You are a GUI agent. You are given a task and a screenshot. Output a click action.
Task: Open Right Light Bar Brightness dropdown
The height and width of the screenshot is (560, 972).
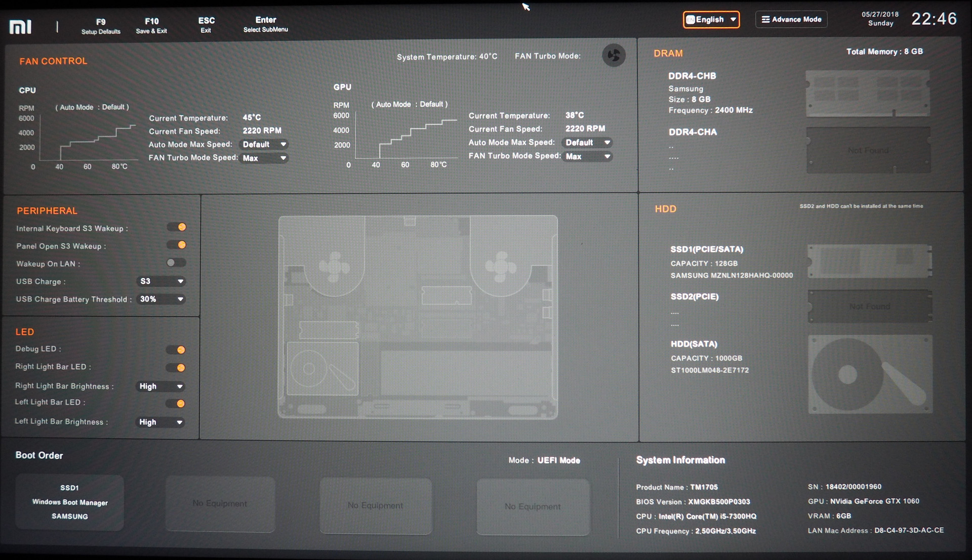pyautogui.click(x=160, y=386)
